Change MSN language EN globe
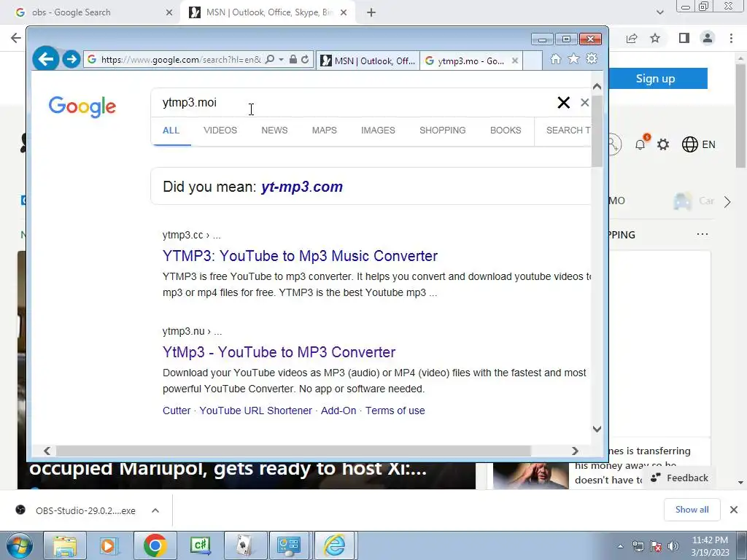 click(698, 144)
